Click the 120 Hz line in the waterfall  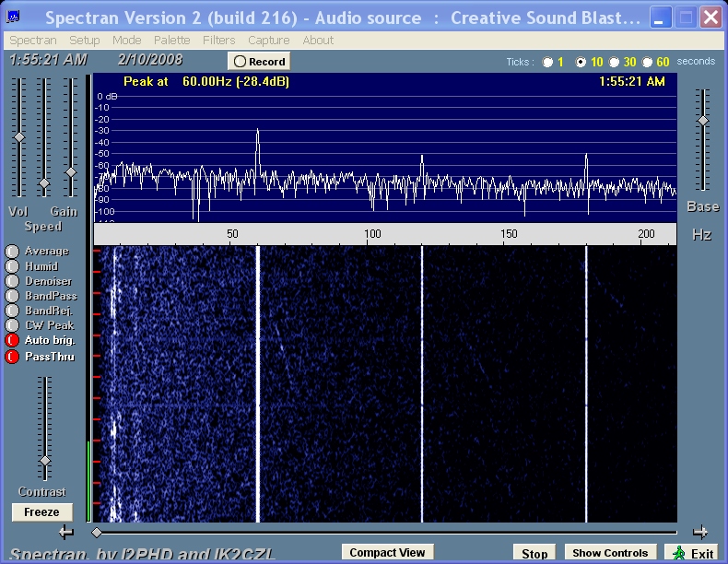pos(422,384)
